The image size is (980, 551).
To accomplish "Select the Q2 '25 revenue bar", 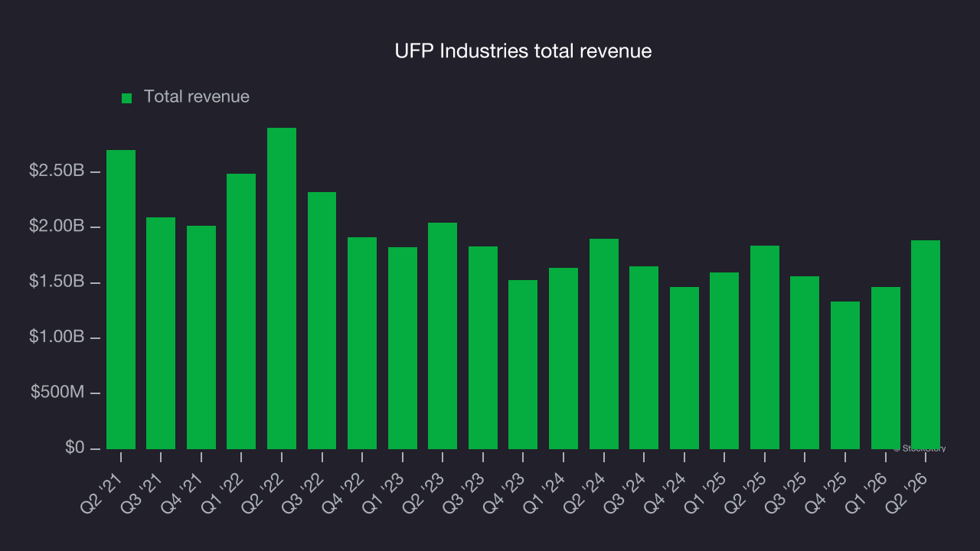I will [765, 347].
